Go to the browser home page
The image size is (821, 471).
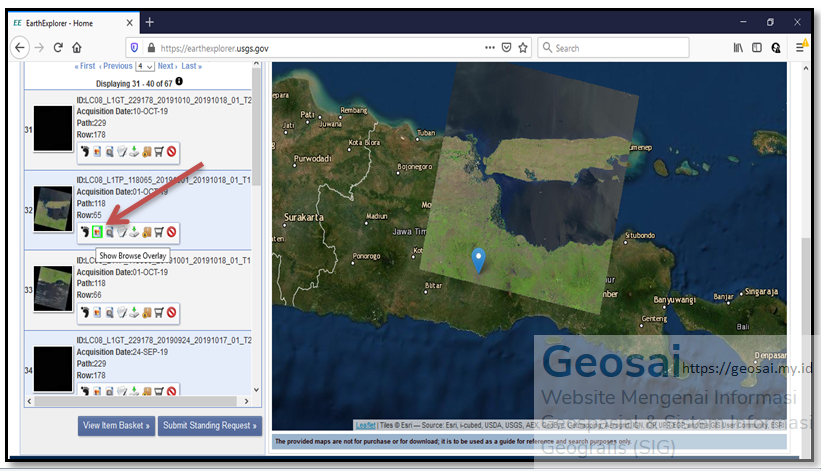[77, 48]
